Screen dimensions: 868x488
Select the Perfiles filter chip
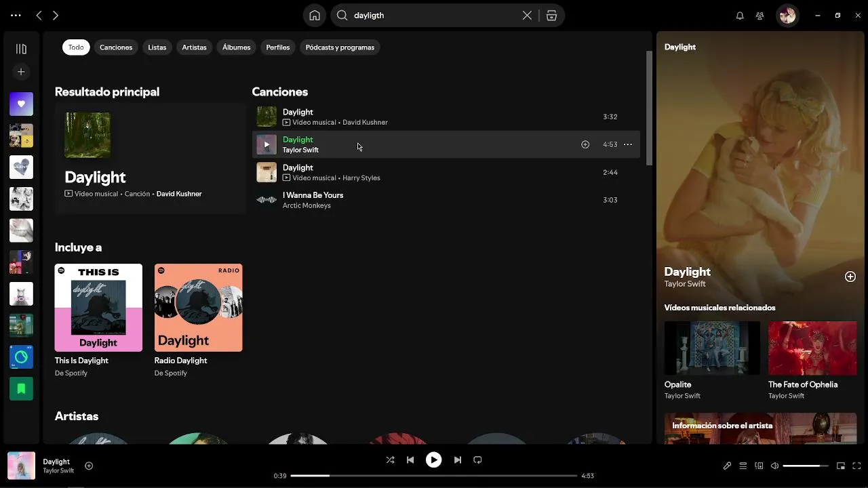278,47
